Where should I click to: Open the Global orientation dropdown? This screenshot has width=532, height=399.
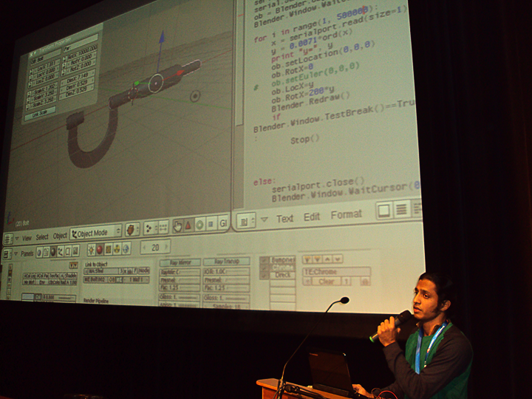tap(223, 223)
